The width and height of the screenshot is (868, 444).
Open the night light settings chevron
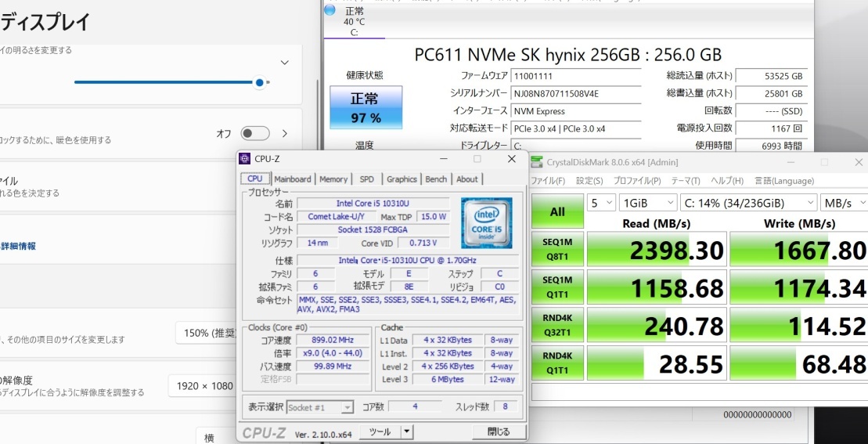[285, 133]
